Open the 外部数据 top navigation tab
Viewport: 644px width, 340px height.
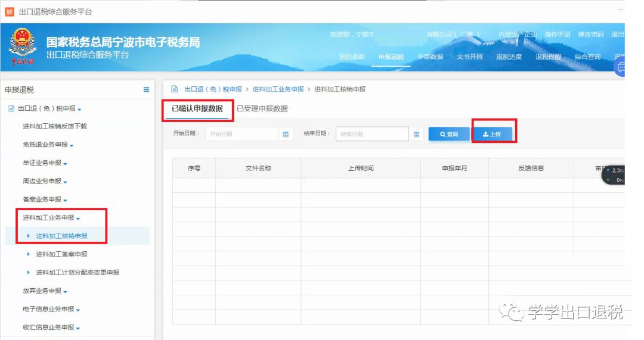pos(431,57)
